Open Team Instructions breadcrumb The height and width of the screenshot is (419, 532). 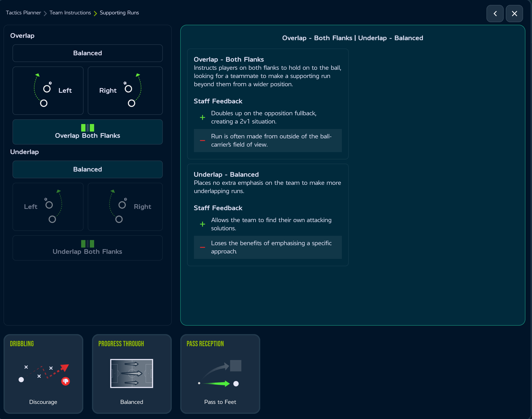pyautogui.click(x=70, y=13)
